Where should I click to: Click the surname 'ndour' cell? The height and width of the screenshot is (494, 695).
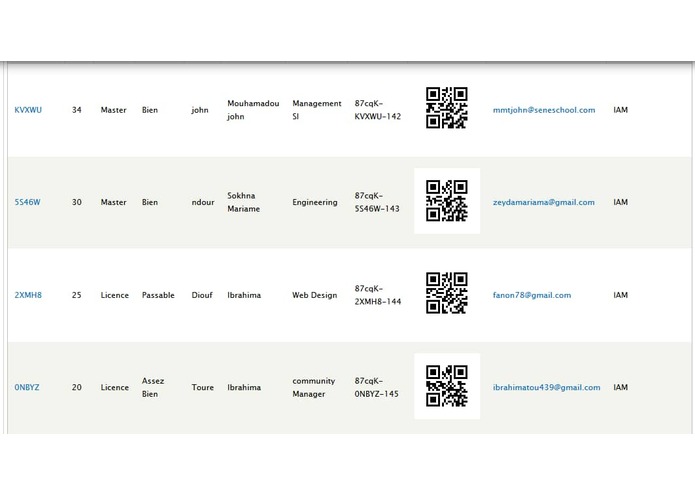203,202
